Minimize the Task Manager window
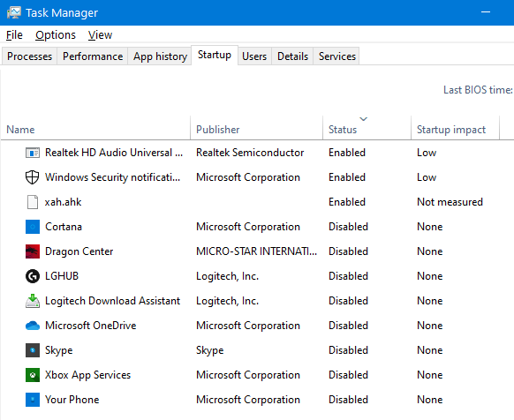The height and width of the screenshot is (420, 514). coord(486,12)
